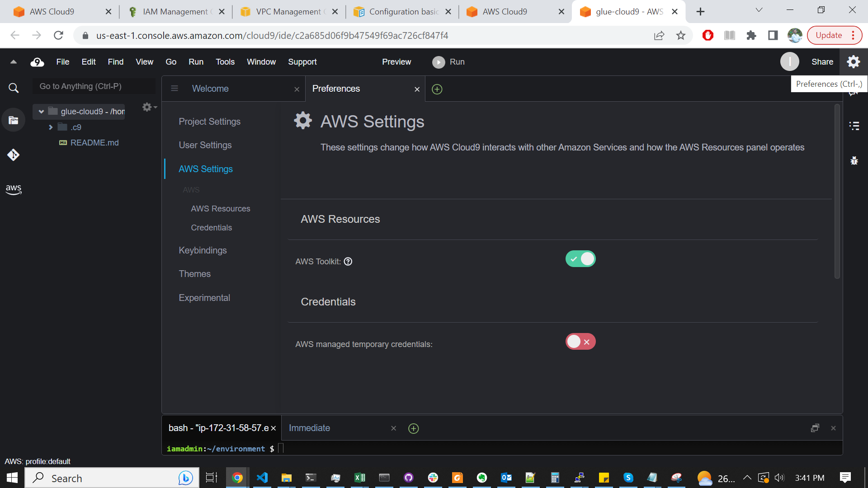Open the AWS toolkit panel icon
The image size is (868, 488).
point(14,189)
